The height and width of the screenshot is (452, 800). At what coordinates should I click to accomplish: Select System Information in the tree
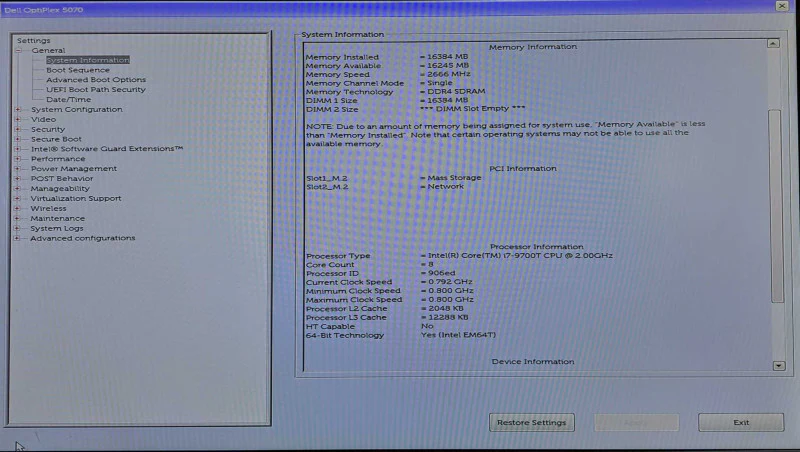click(88, 60)
